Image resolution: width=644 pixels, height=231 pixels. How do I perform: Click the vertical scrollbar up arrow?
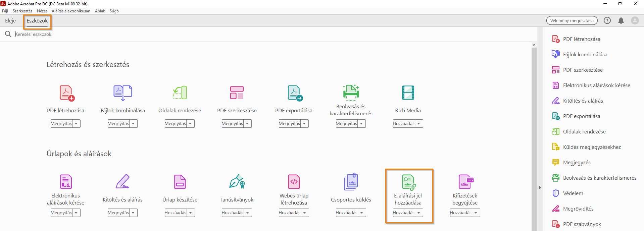tap(534, 45)
